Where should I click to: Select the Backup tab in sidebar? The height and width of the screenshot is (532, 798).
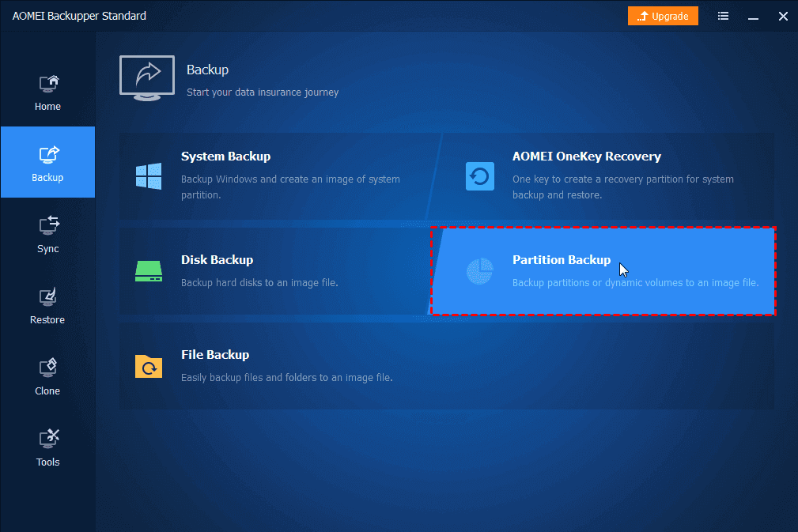tap(47, 162)
